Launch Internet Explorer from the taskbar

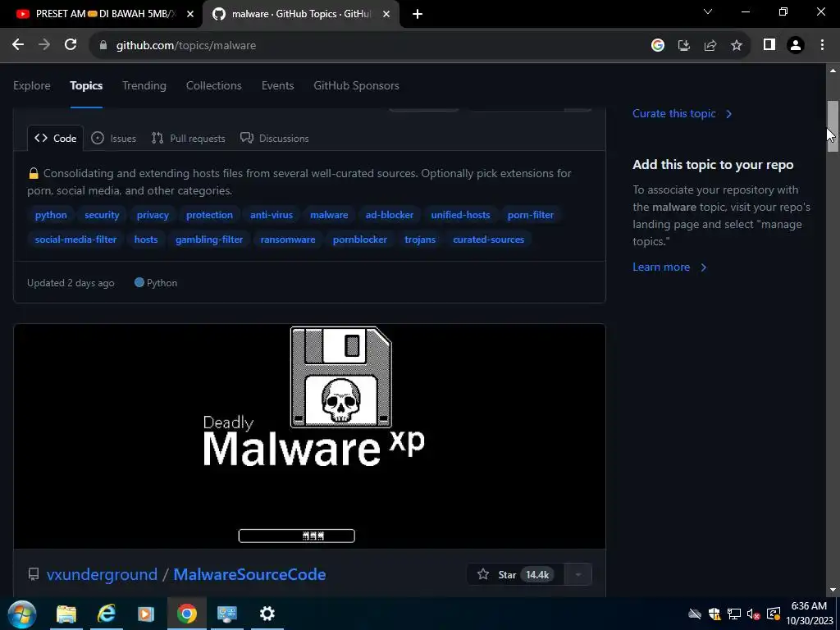[106, 614]
